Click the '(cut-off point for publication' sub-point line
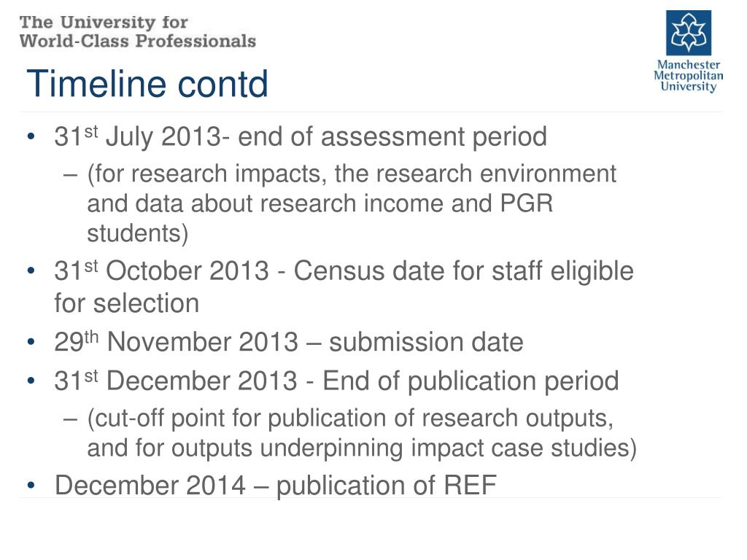Screen dimensions: 747x560 [x=350, y=419]
